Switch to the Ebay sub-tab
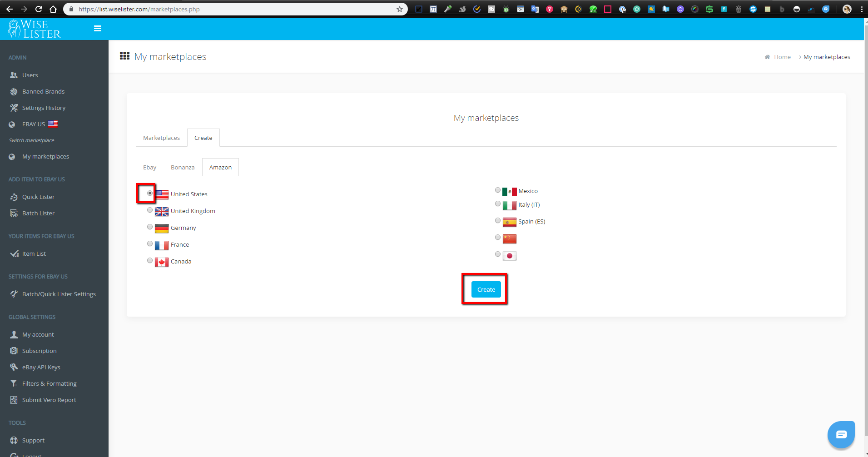 [149, 167]
